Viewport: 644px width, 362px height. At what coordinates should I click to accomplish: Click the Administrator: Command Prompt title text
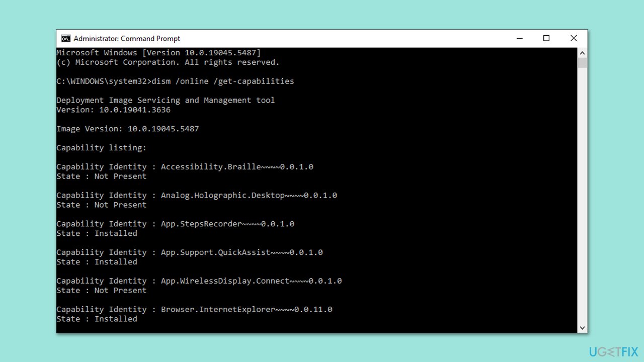click(x=127, y=39)
